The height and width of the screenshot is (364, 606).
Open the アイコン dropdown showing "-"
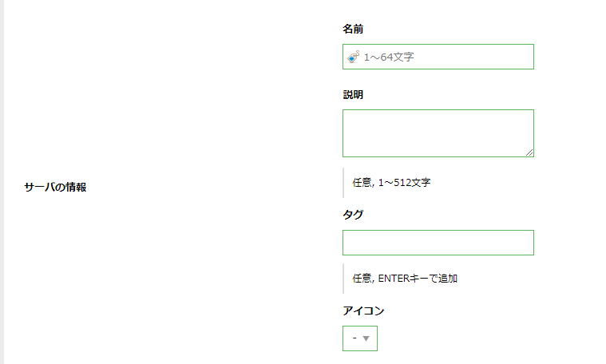(360, 338)
